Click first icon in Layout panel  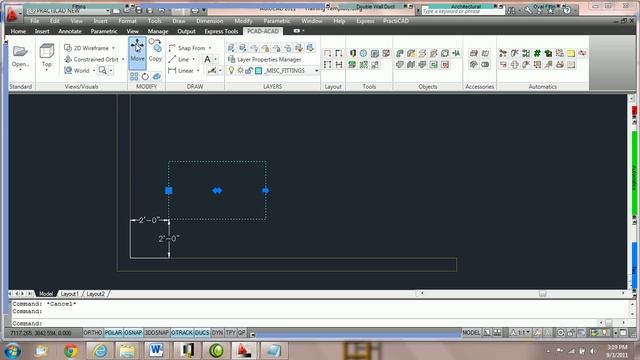(x=327, y=53)
